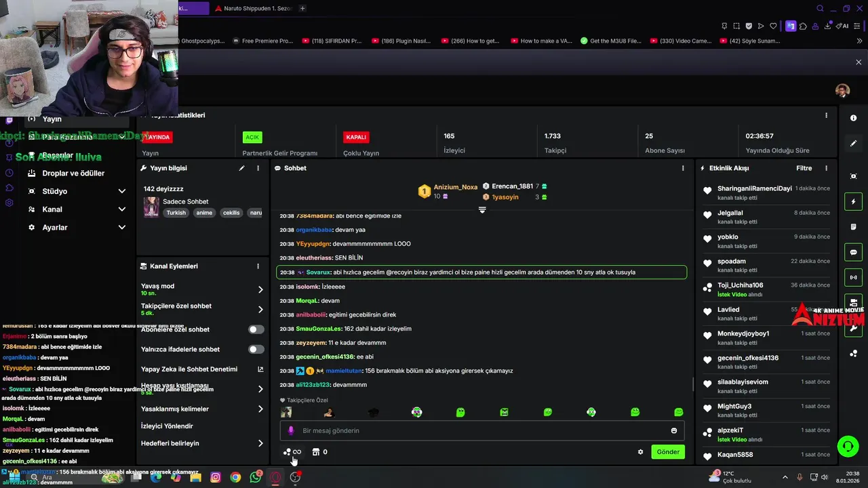
Task: Open Yayın bilgisi panel options menu
Action: coord(258,168)
